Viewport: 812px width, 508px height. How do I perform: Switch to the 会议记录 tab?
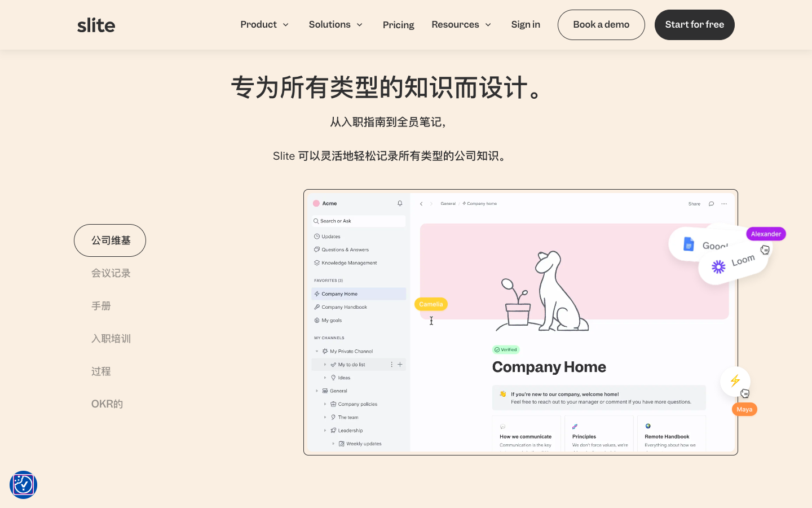point(111,273)
